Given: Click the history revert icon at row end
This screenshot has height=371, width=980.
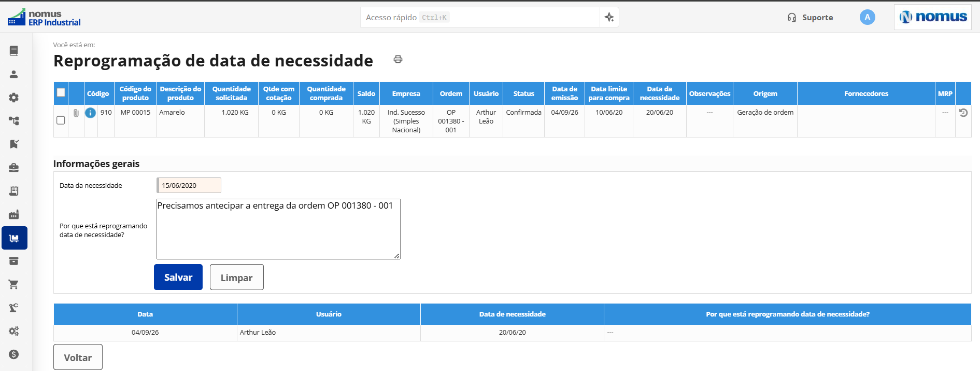Looking at the screenshot, I should pos(963,113).
